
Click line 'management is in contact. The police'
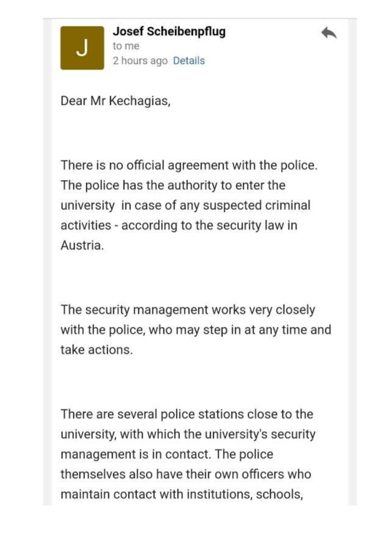pyautogui.click(x=167, y=454)
